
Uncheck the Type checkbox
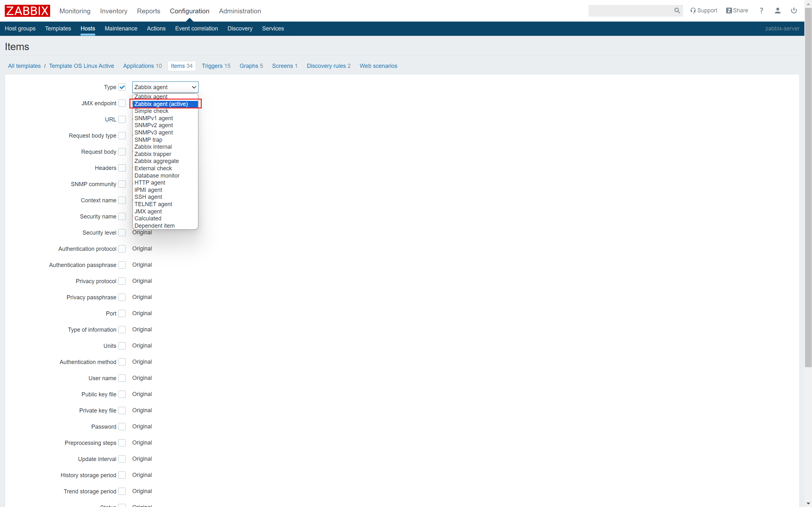click(x=122, y=87)
